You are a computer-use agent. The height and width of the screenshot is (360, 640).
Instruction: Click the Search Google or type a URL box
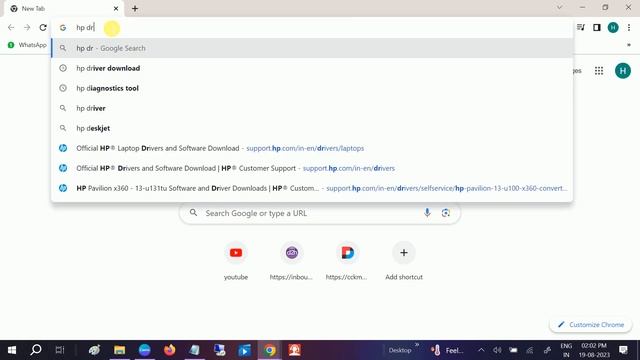coord(320,213)
